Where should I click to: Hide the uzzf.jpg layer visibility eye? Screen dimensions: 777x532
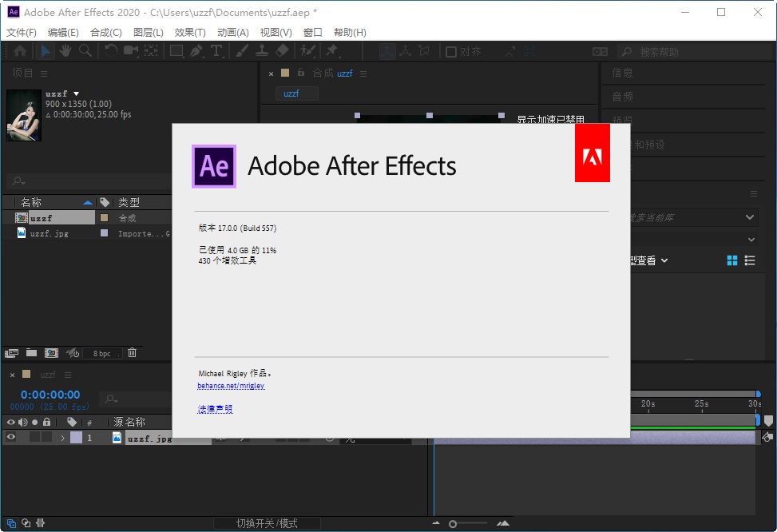(x=11, y=436)
